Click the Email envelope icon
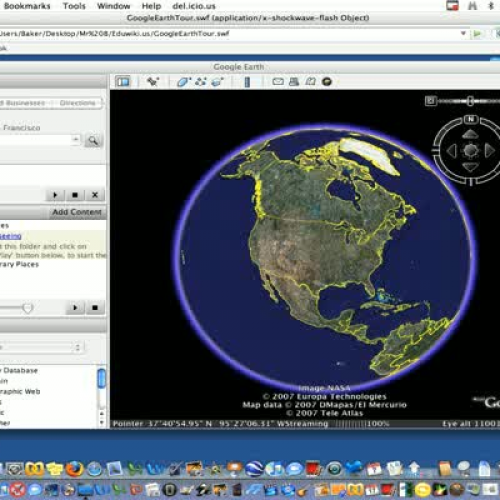 click(x=278, y=82)
